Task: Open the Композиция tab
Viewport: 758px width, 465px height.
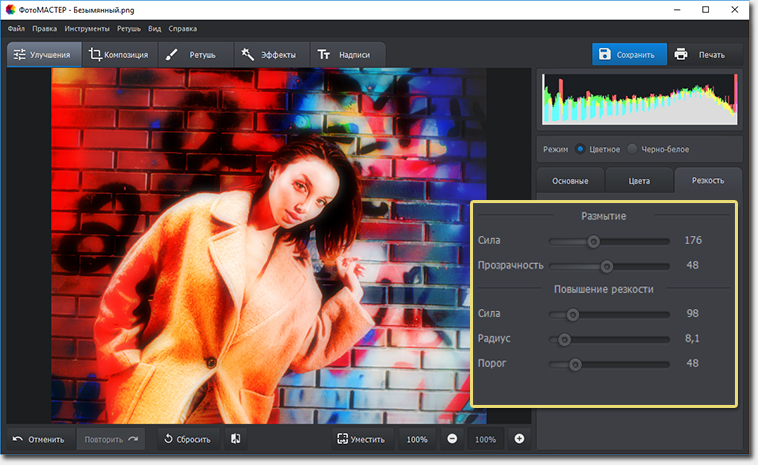Action: [x=119, y=55]
